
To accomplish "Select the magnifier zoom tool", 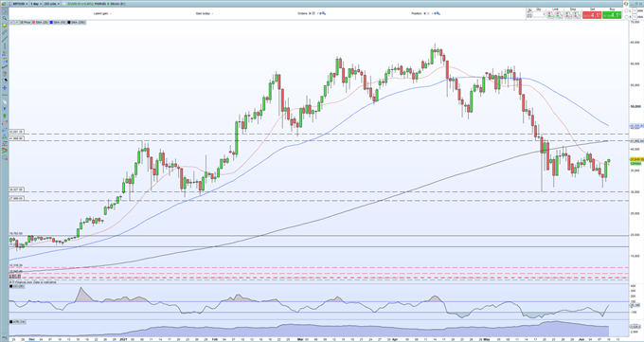I will pos(5,18).
